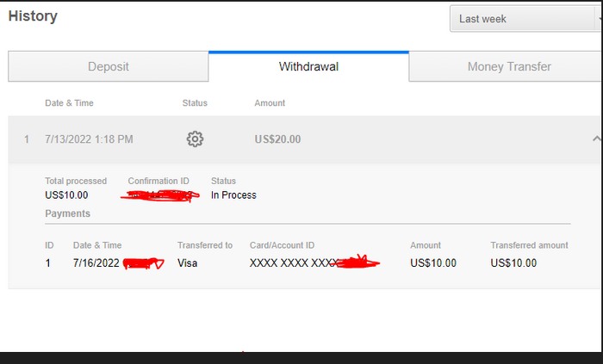Screen dimensions: 603x364
Task: Click the gear status icon for the withdrawal
Action: (x=195, y=139)
